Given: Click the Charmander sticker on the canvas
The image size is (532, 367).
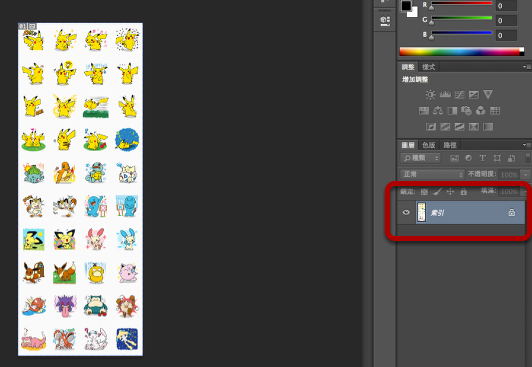Looking at the screenshot, I should pyautogui.click(x=64, y=173).
